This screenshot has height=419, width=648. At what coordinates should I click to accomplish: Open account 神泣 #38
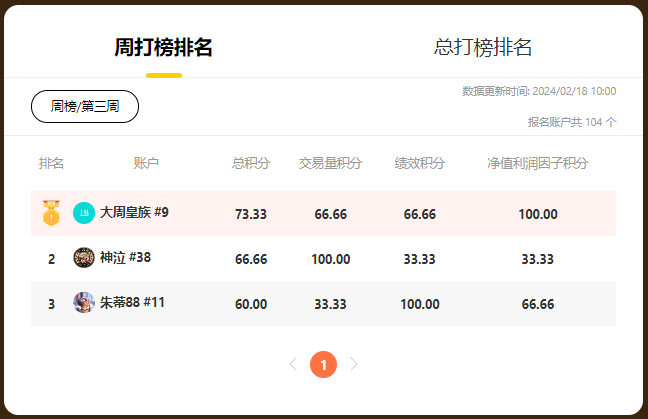125,257
